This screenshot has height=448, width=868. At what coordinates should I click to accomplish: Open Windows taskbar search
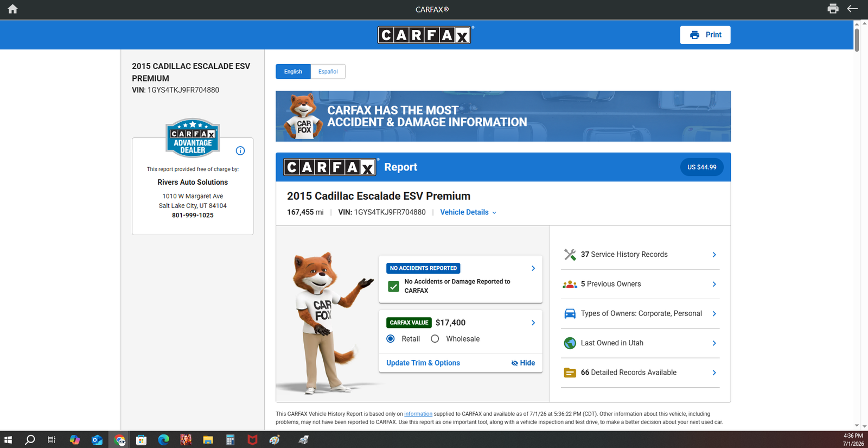[30, 440]
